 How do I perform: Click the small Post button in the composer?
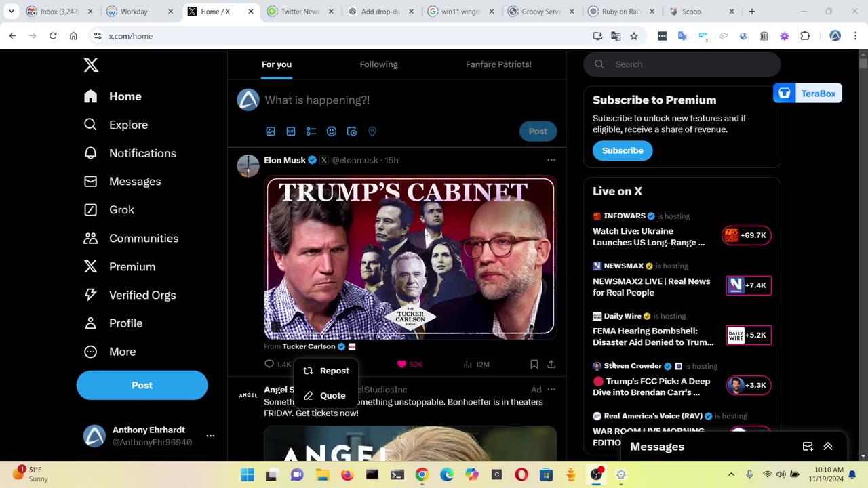(x=538, y=131)
